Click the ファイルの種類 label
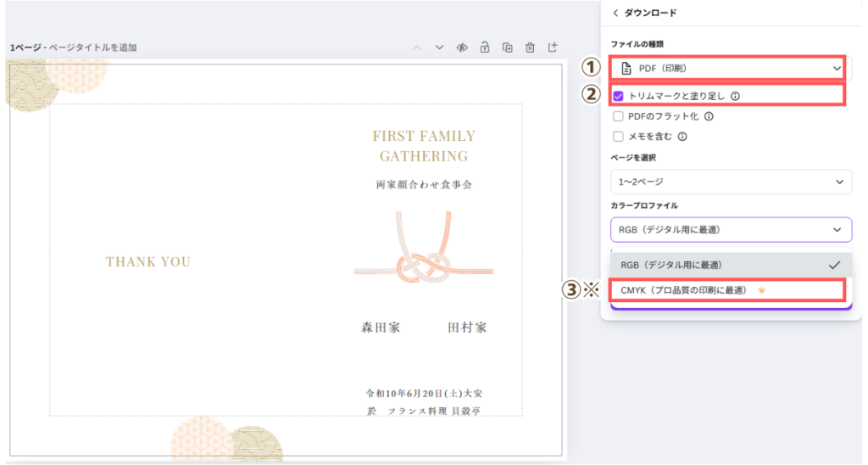This screenshot has width=868, height=465. click(637, 44)
